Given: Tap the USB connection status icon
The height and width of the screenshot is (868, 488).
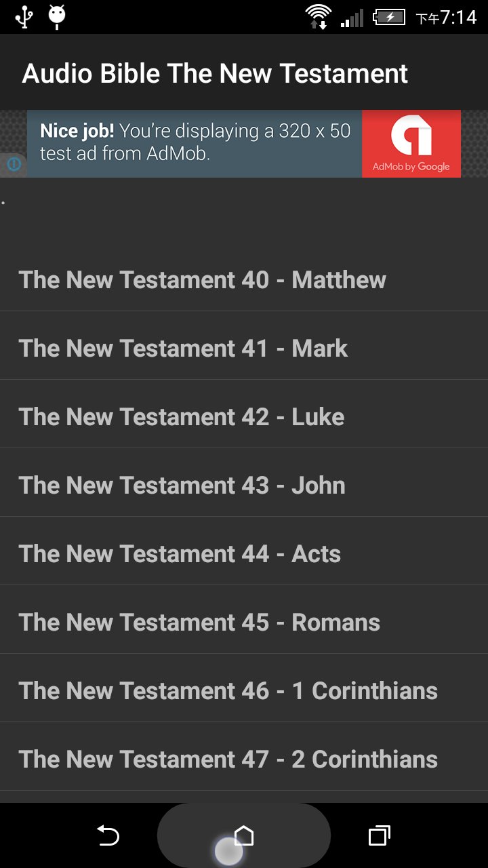Looking at the screenshot, I should [x=24, y=16].
